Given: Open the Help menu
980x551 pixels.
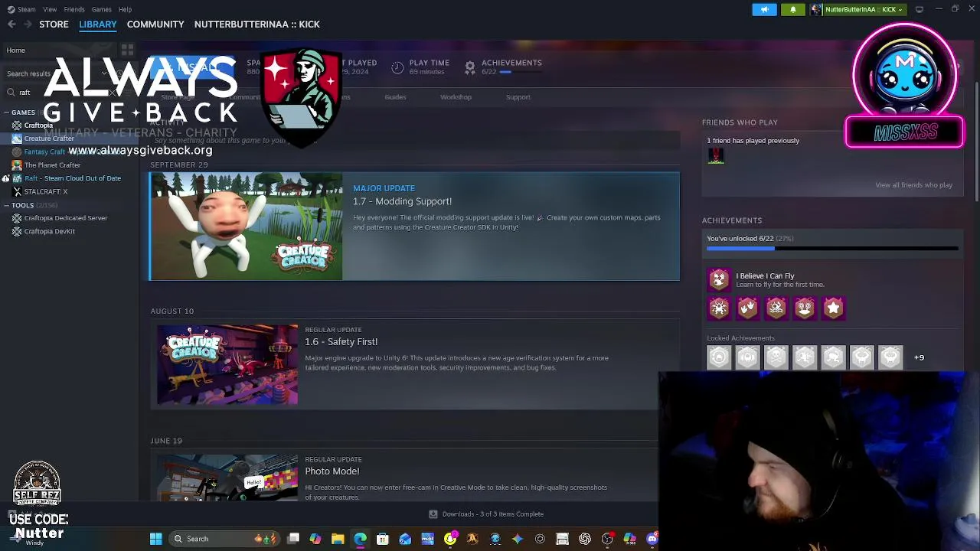Looking at the screenshot, I should [125, 9].
